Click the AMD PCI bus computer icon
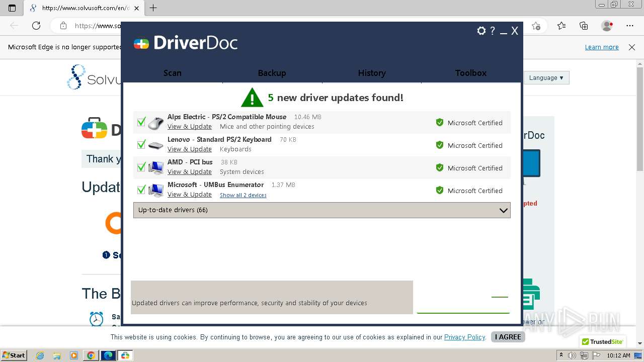 (x=156, y=167)
